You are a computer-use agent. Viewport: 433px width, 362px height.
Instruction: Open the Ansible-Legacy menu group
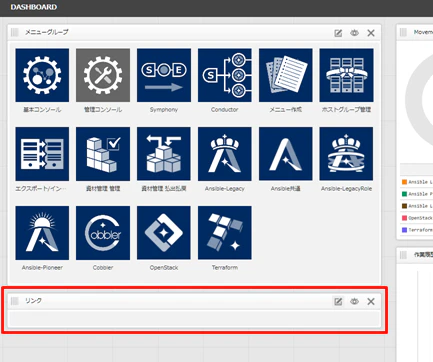coord(225,154)
